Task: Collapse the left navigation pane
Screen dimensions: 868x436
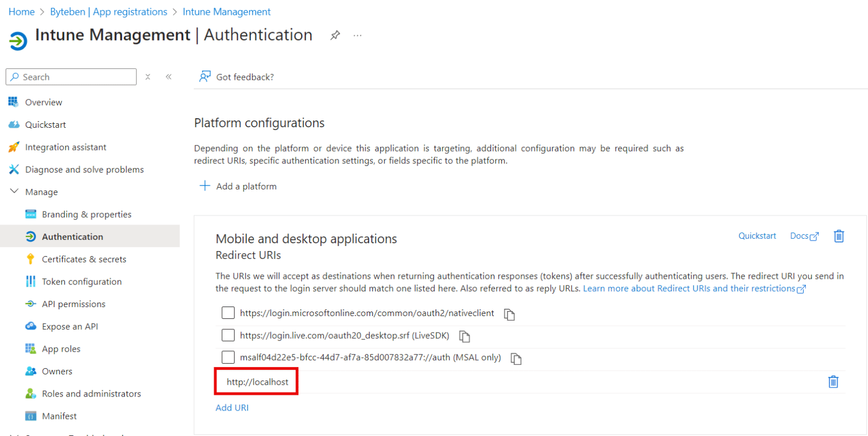Action: 167,76
